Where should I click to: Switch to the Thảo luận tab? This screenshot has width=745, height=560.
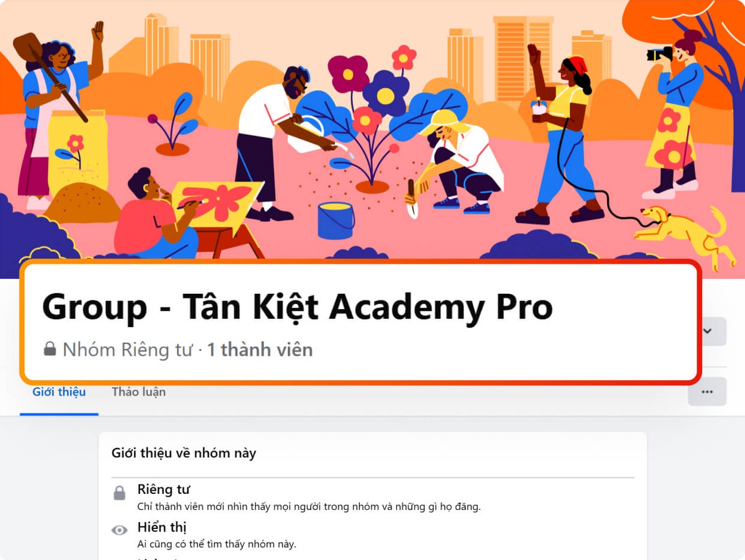point(138,391)
